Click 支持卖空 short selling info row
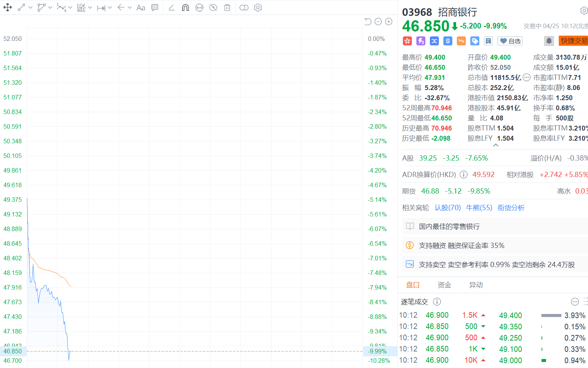 tap(495, 264)
